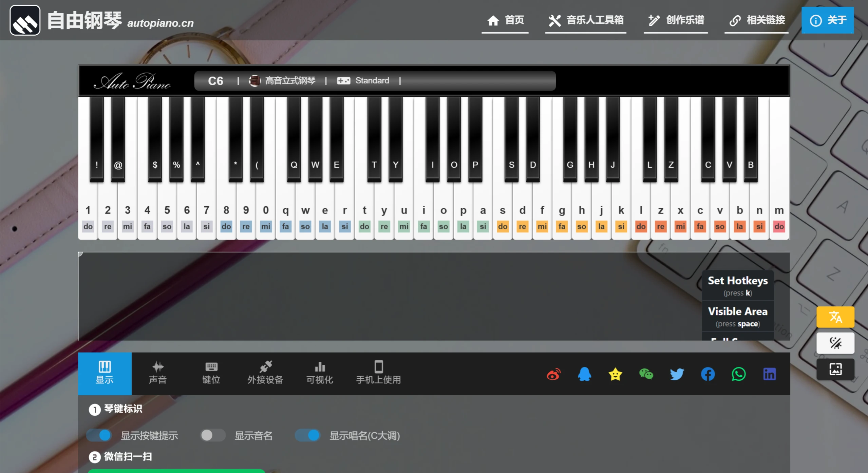Viewport: 868px width, 473px height.
Task: Open the 创作乐谱 menu item
Action: pyautogui.click(x=675, y=20)
